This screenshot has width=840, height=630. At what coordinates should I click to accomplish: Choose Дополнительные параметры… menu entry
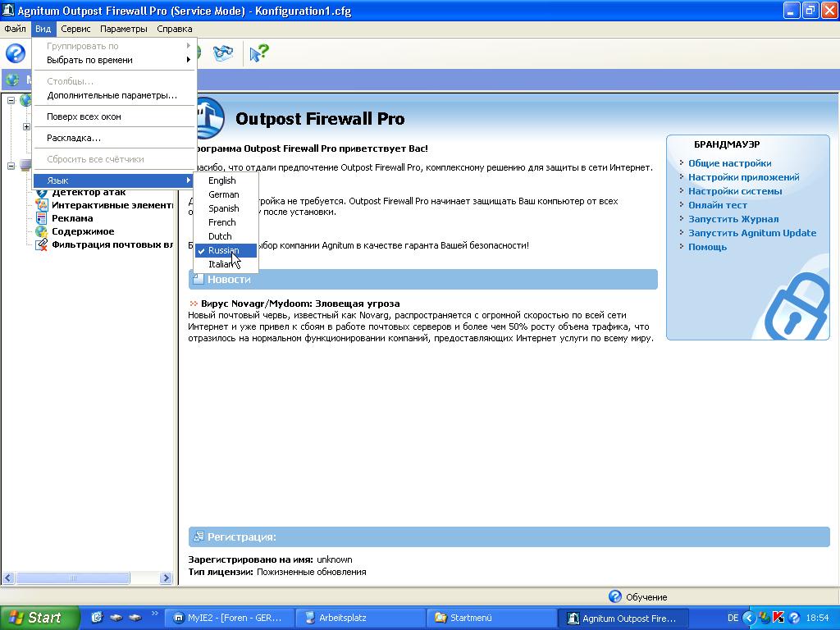(115, 95)
